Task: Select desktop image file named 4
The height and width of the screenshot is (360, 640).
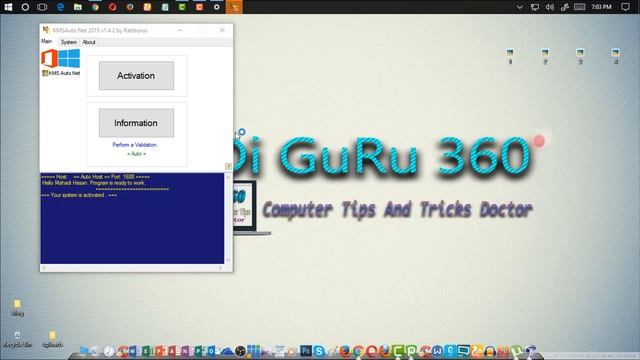Action: 616,56
